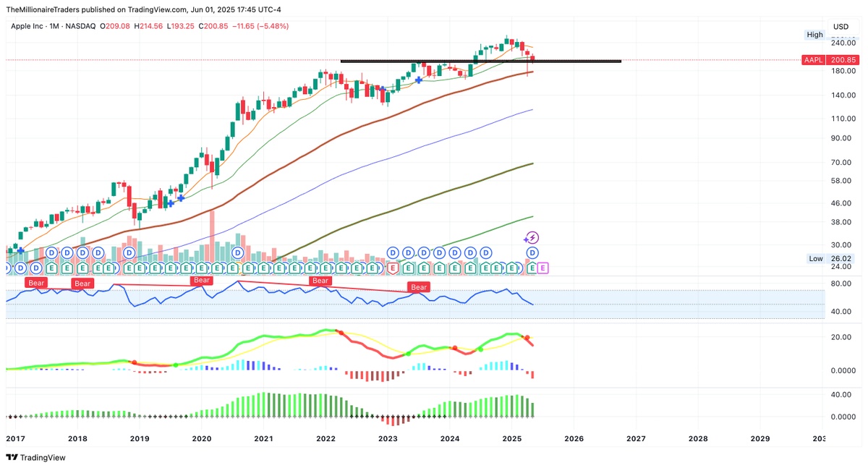Image resolution: width=868 pixels, height=468 pixels.
Task: Click the 2023 year label on time axis
Action: pos(388,439)
